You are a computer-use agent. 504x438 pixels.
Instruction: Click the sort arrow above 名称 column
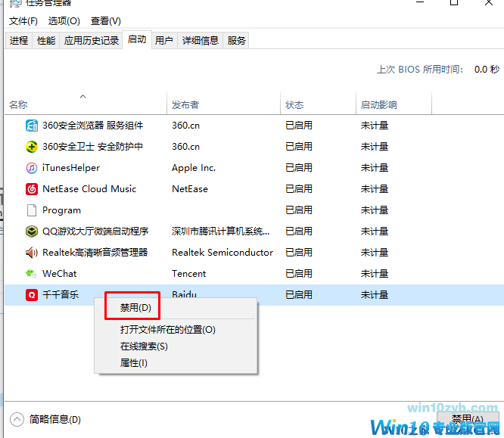[x=83, y=96]
